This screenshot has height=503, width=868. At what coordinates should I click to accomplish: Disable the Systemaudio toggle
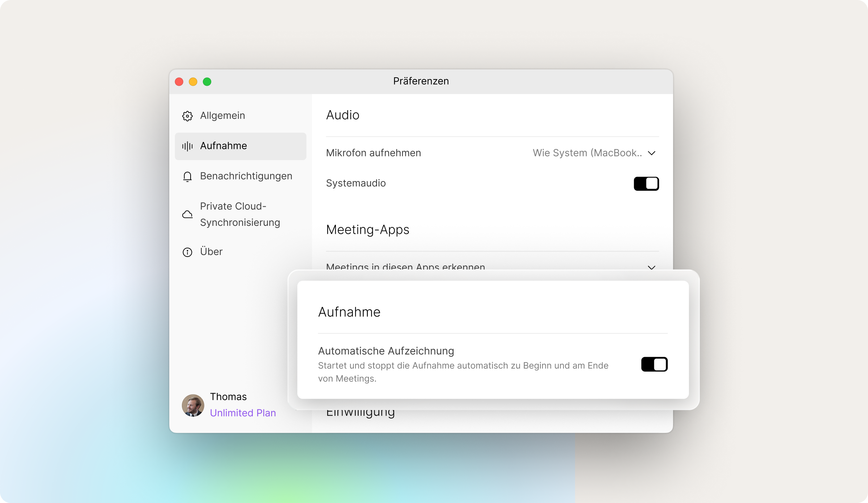click(x=646, y=184)
